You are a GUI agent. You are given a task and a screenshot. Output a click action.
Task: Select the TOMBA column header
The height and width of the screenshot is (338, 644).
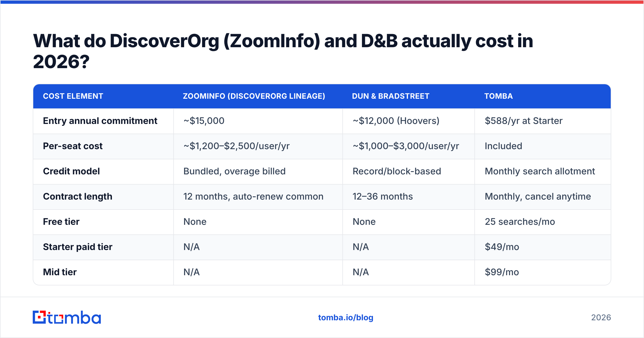coord(499,96)
